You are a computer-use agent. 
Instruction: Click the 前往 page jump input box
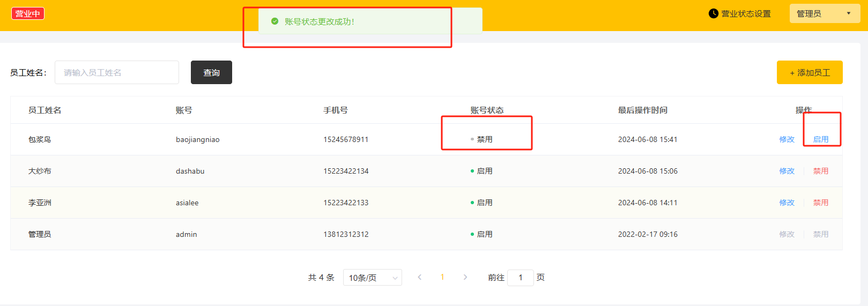[x=520, y=278]
